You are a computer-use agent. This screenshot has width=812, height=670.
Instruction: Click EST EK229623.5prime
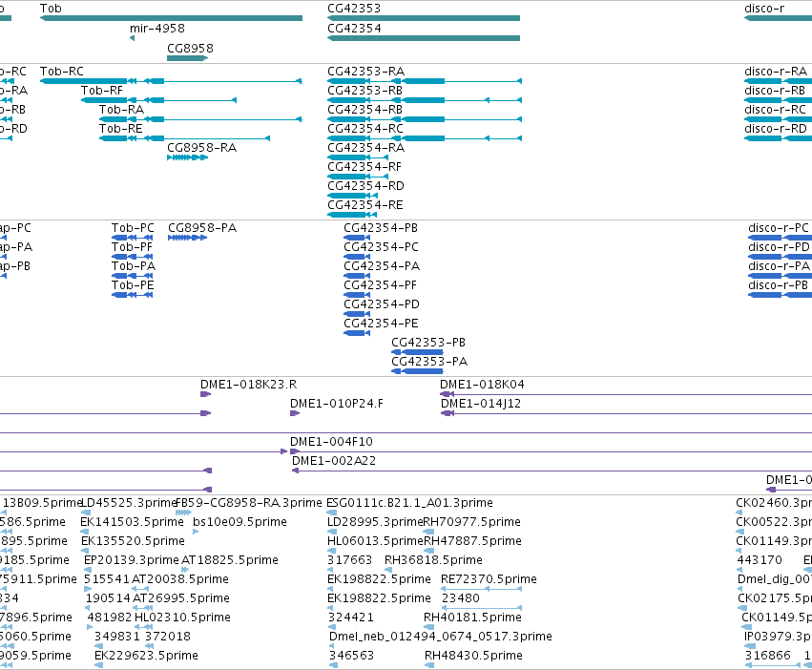coord(146,656)
